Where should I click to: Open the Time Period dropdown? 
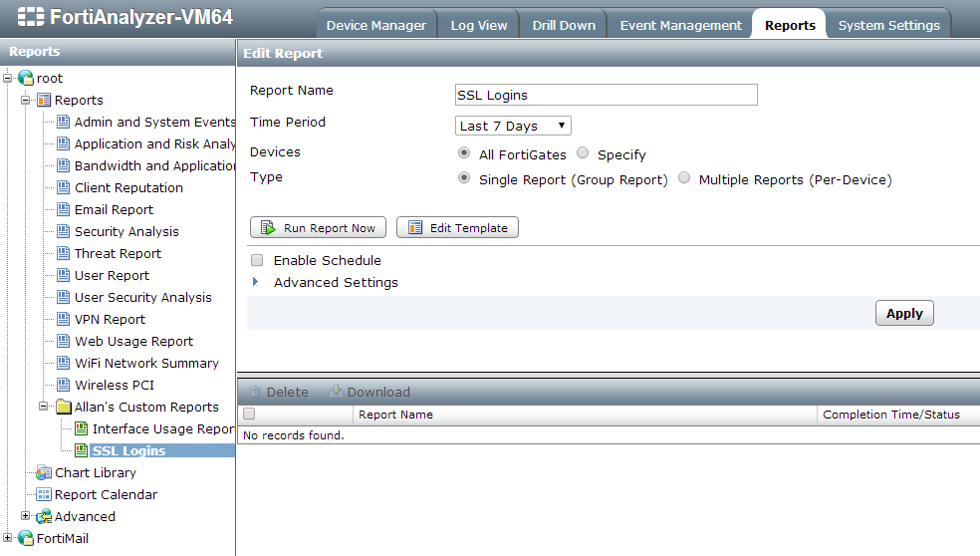point(513,126)
